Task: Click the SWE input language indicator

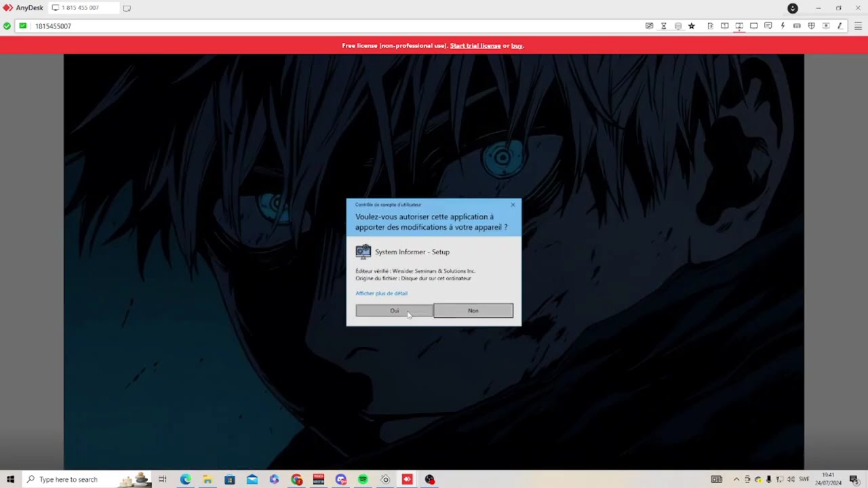Action: [804, 479]
